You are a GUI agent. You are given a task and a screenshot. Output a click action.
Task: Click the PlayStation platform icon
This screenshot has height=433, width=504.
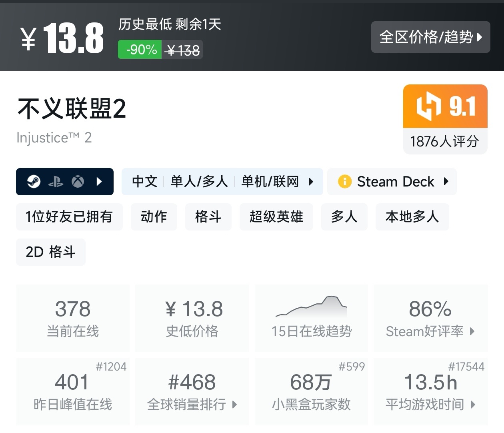tap(57, 182)
